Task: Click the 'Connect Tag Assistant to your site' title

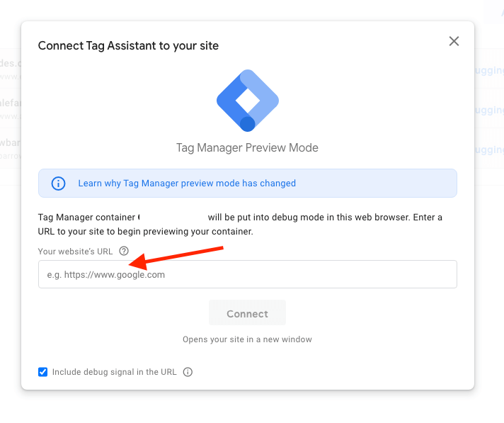Action: coord(128,45)
